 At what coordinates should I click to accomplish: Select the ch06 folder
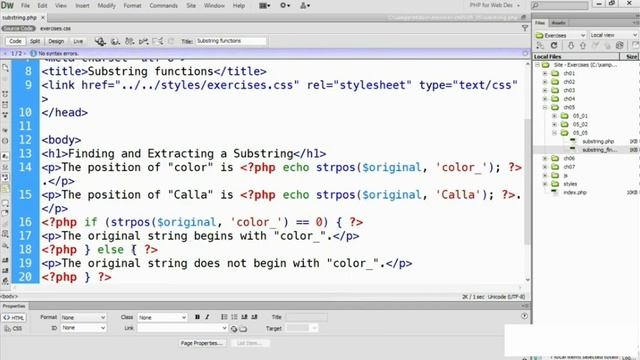pyautogui.click(x=569, y=158)
